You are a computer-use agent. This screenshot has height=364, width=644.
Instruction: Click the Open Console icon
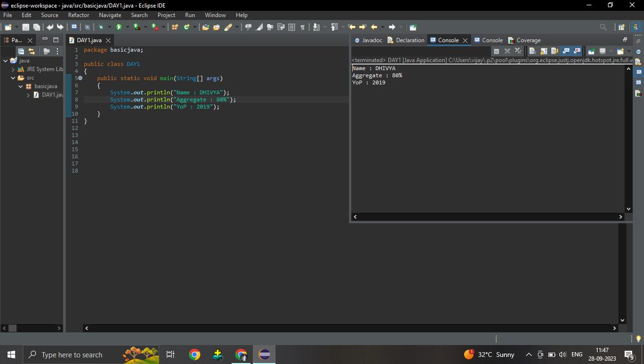(620, 51)
